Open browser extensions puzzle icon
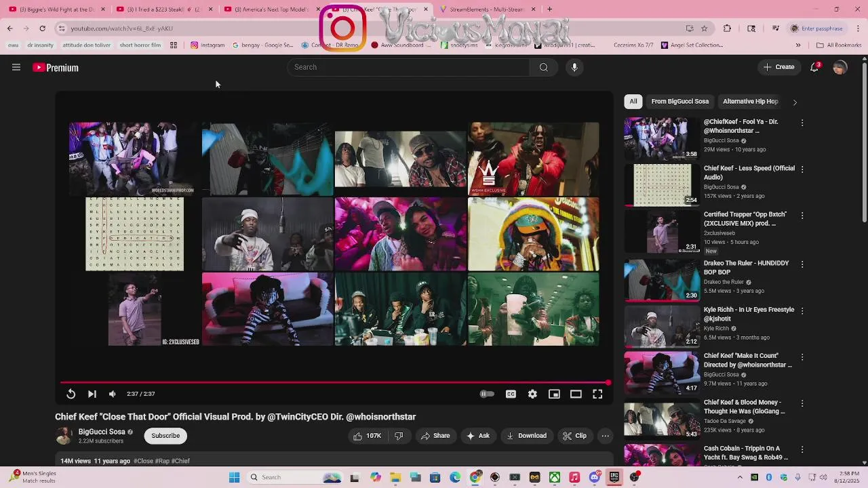Image resolution: width=868 pixels, height=488 pixels. pos(727,28)
